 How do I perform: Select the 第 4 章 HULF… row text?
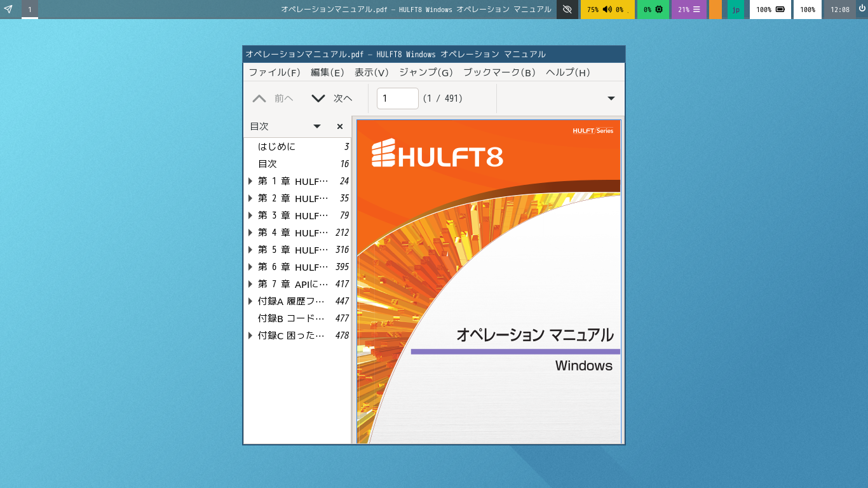(293, 233)
